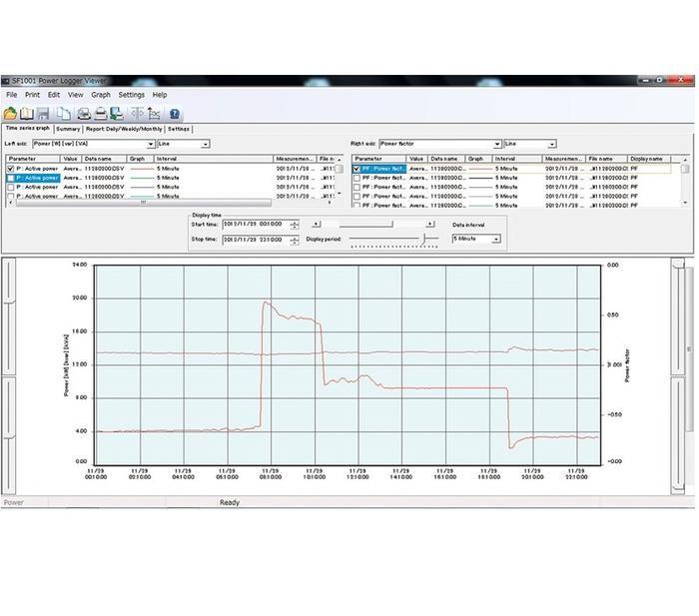Click the open book toolbar icon

(27, 114)
